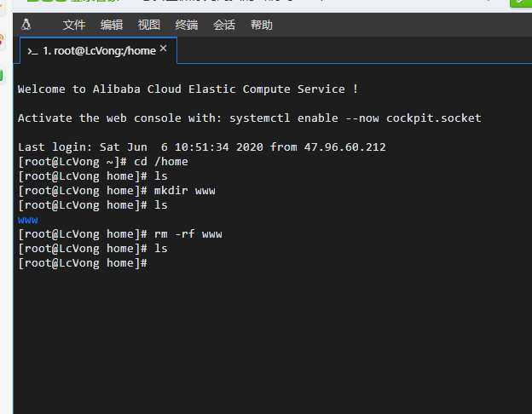
Task: Open the 文件 menu
Action: tap(74, 25)
